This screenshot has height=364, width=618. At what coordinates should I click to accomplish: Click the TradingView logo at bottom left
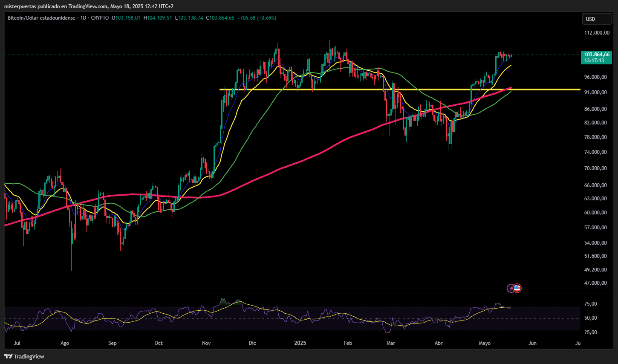coord(24,356)
